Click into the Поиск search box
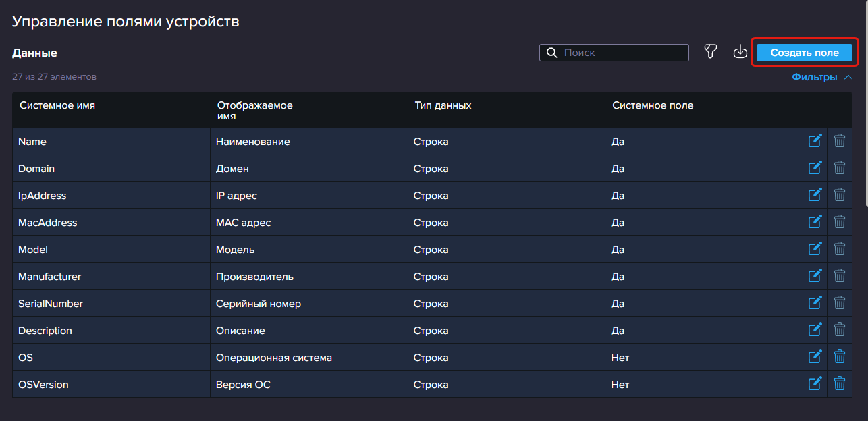The width and height of the screenshot is (868, 421). click(621, 53)
